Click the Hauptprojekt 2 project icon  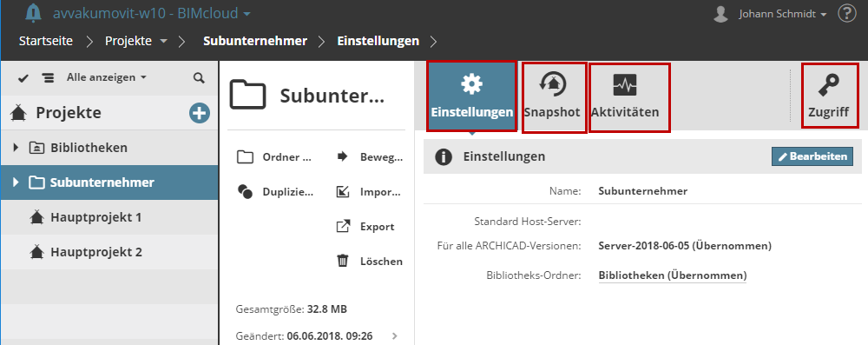click(36, 252)
